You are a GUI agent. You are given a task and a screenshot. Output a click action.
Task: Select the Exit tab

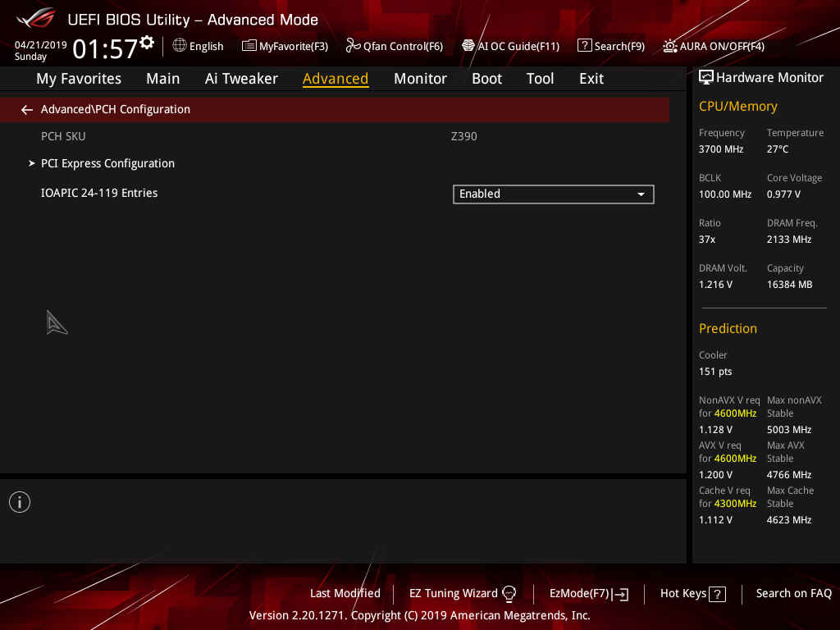[591, 79]
